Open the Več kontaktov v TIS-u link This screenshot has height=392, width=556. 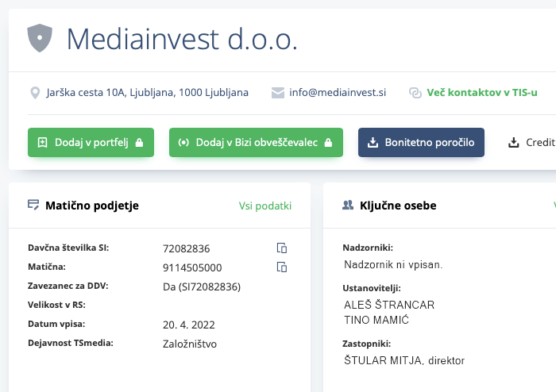482,92
